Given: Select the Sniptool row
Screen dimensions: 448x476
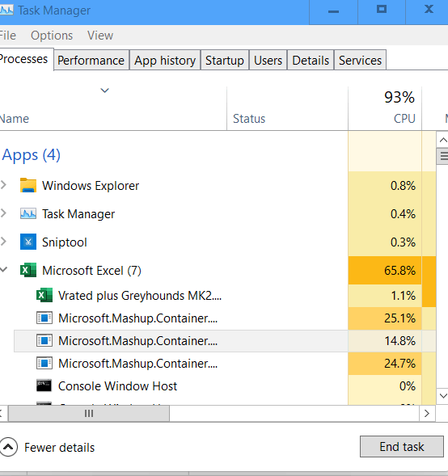Looking at the screenshot, I should [x=218, y=242].
